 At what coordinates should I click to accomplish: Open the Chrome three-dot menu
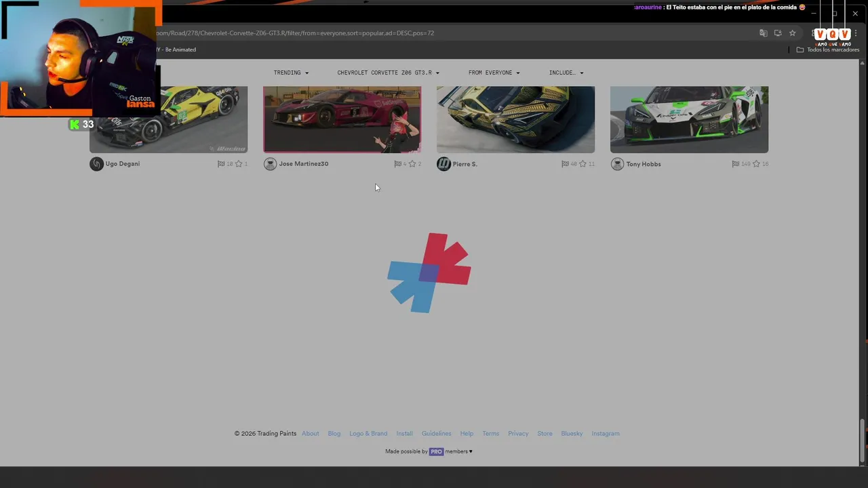click(x=856, y=33)
